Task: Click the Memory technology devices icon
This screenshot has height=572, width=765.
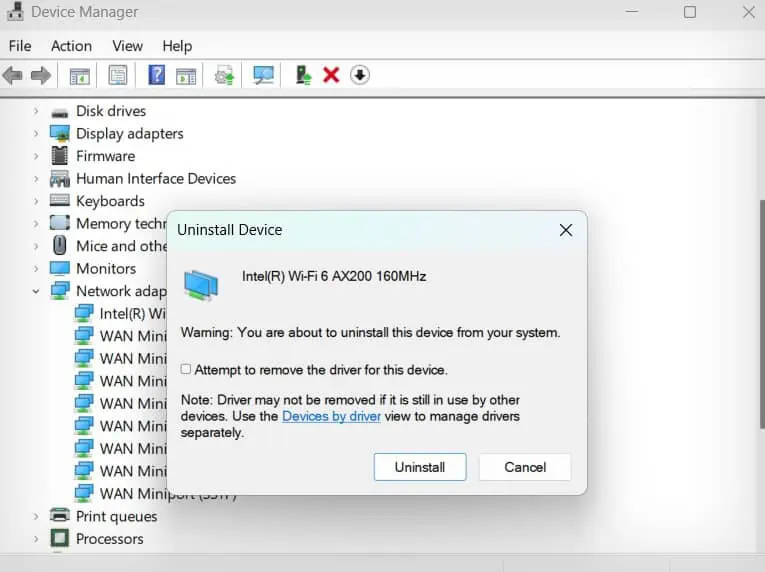Action: [60, 223]
